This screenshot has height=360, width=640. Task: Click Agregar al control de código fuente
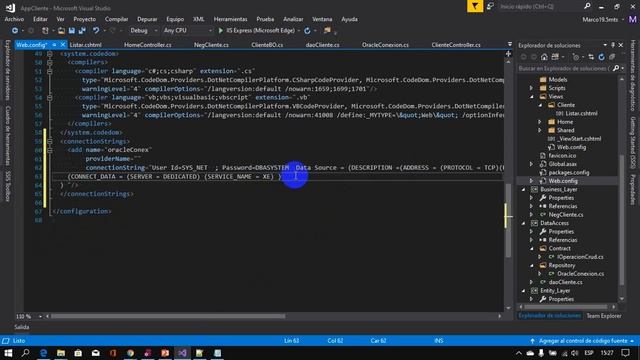pyautogui.click(x=582, y=341)
